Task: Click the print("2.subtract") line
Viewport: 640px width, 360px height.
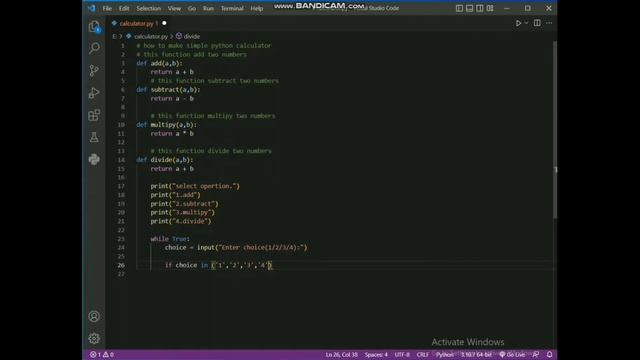Action: pos(184,204)
